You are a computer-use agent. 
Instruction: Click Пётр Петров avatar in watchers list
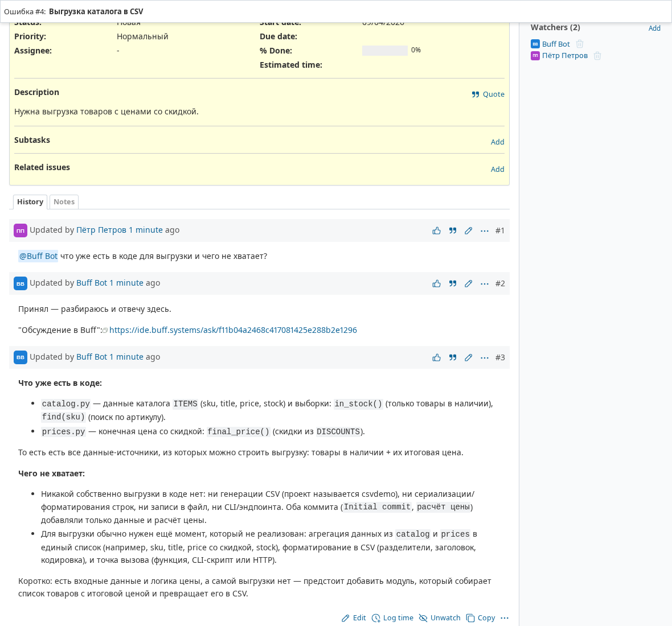pos(535,56)
